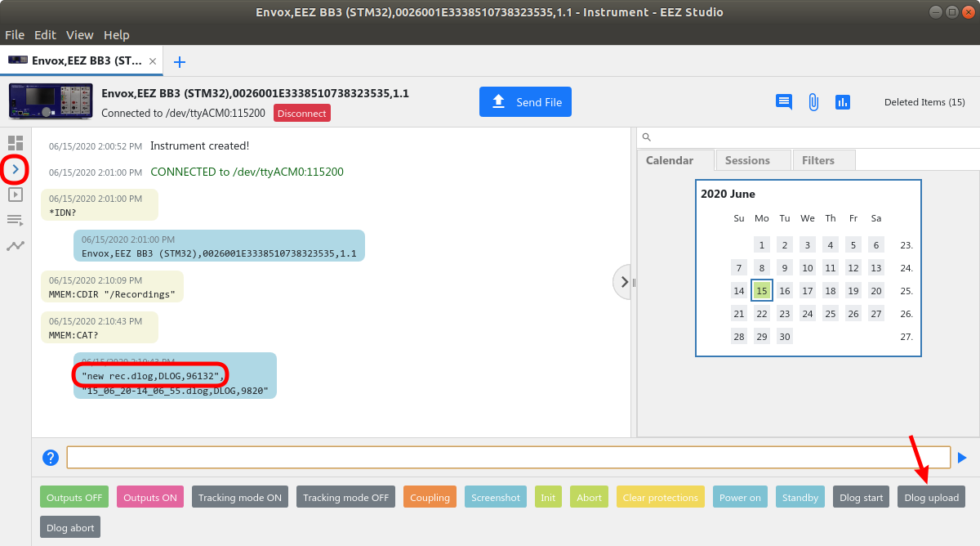Screen dimensions: 980x546
Task: Select June 22 in the calendar
Action: click(762, 313)
